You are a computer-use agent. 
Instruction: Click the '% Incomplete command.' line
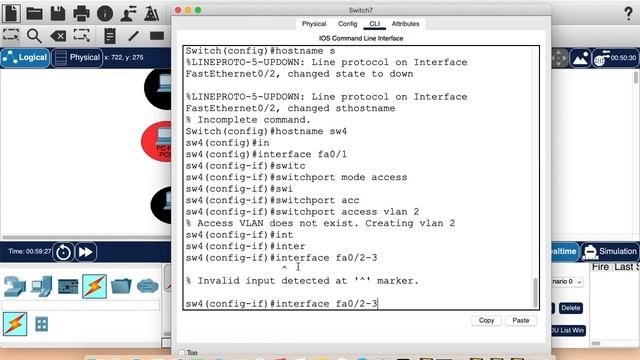[248, 120]
